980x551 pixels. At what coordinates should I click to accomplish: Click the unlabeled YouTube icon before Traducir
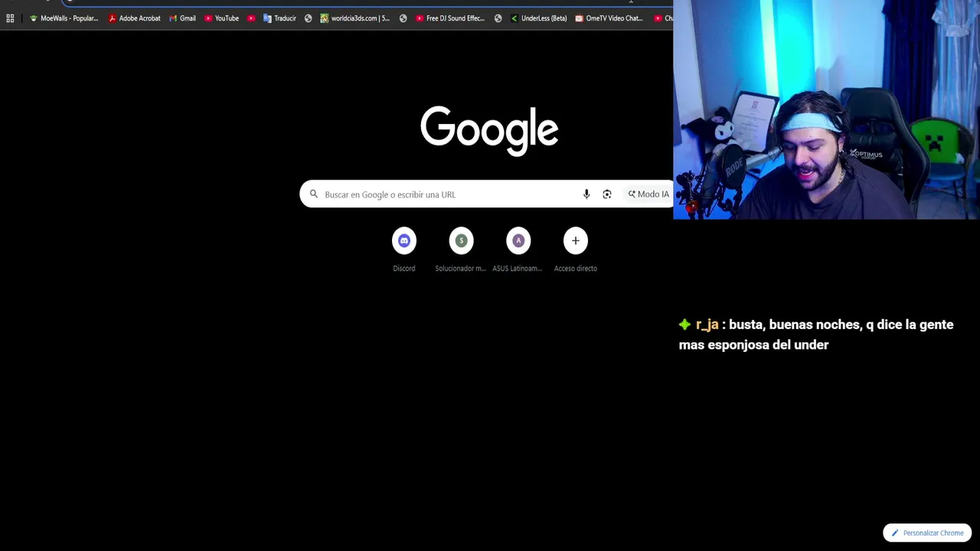[x=251, y=18]
